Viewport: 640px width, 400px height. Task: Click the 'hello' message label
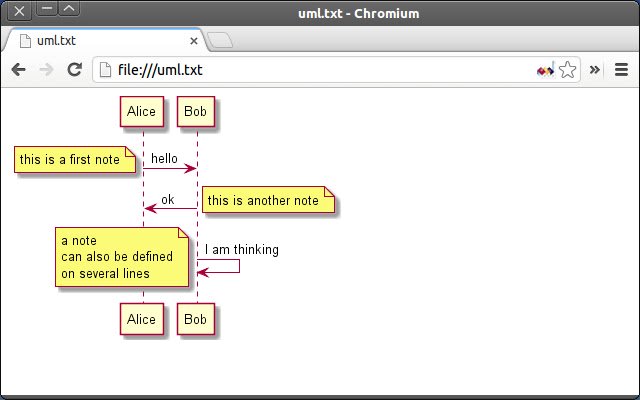[x=164, y=158]
